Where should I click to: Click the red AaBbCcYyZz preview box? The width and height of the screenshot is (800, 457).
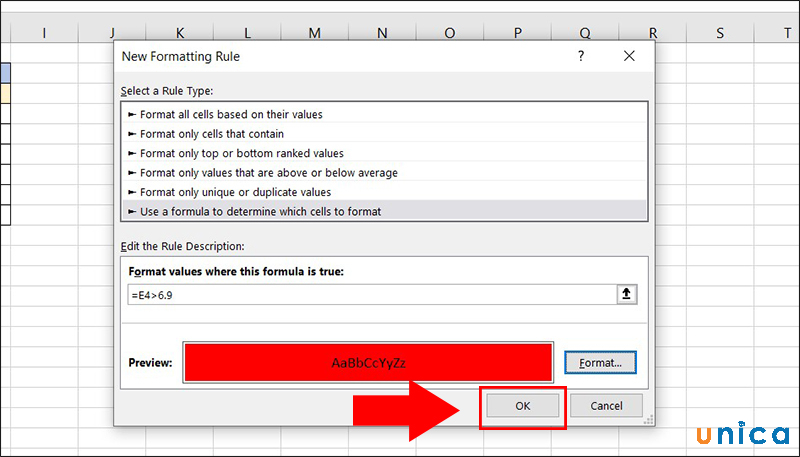[368, 363]
